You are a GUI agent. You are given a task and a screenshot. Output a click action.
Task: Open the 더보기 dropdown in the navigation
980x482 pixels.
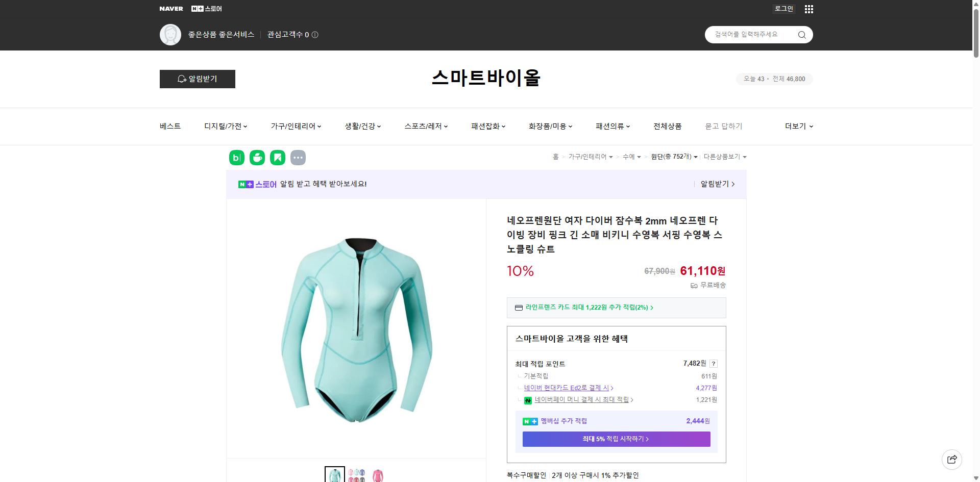click(x=798, y=126)
